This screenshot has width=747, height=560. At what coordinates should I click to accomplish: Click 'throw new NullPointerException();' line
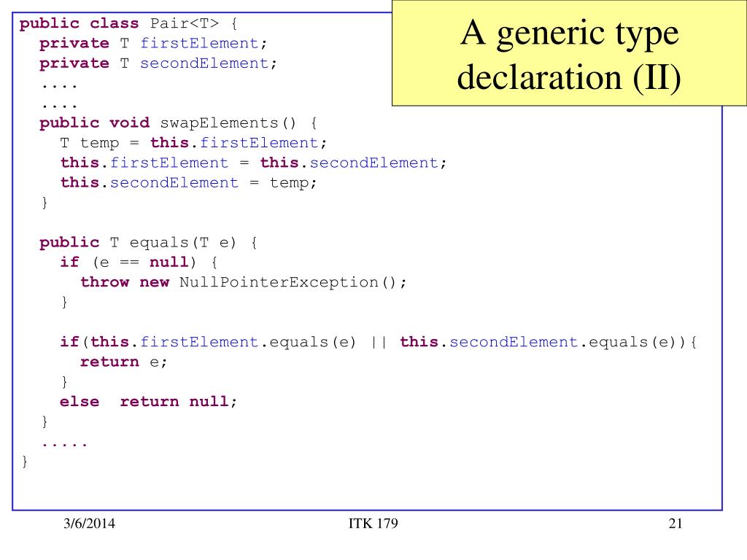pos(244,282)
